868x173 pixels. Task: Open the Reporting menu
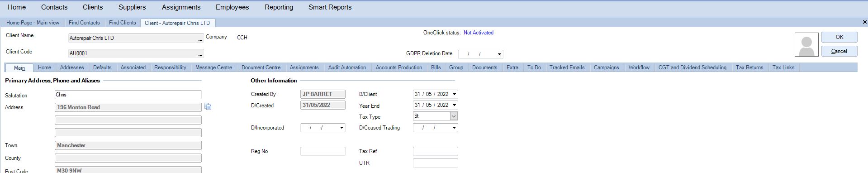tap(279, 7)
